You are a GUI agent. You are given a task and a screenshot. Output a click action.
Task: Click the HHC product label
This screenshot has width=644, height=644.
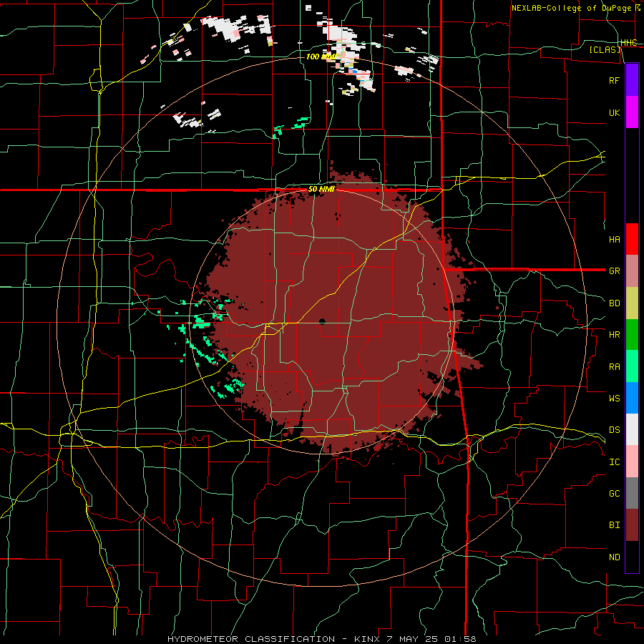[x=628, y=43]
